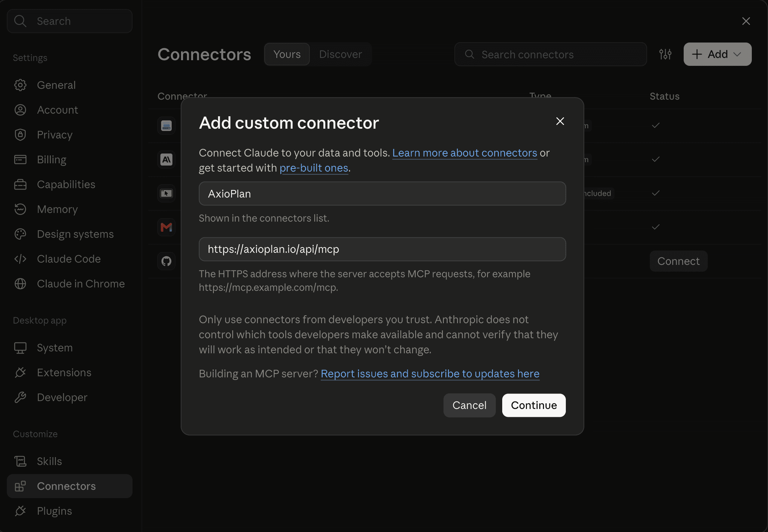Image resolution: width=768 pixels, height=532 pixels.
Task: Click the connector filter sliders icon
Action: (x=665, y=54)
